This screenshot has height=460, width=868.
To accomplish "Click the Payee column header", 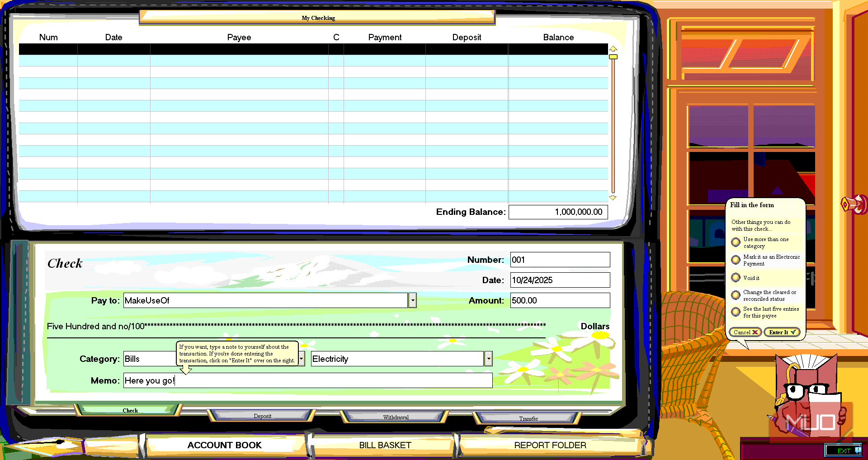I will pyautogui.click(x=239, y=37).
